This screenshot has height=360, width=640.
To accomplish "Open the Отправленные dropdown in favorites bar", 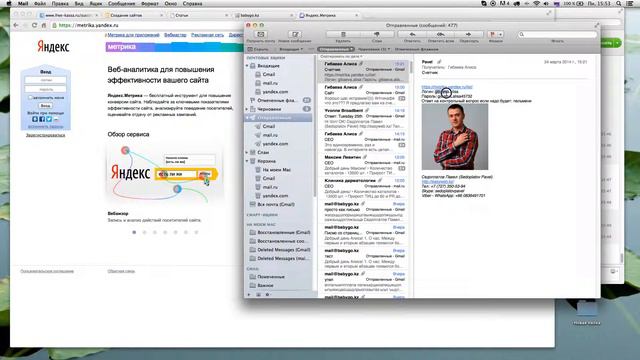I will 336,49.
